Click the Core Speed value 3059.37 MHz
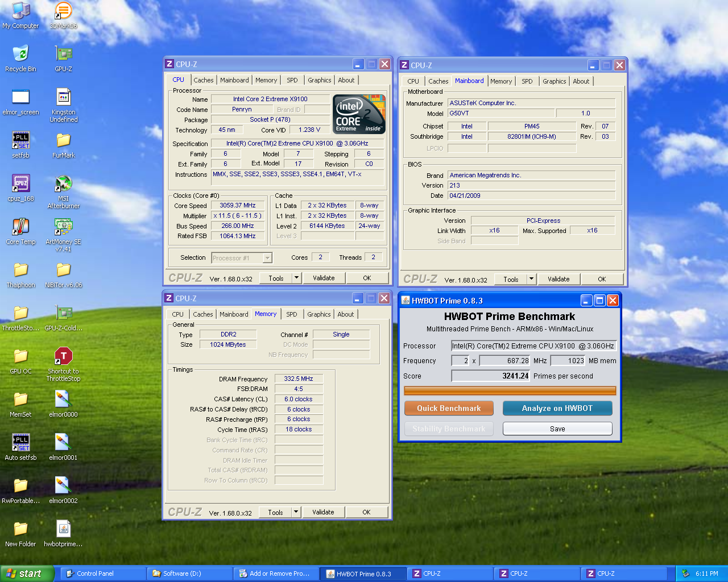The height and width of the screenshot is (582, 728). pos(238,205)
